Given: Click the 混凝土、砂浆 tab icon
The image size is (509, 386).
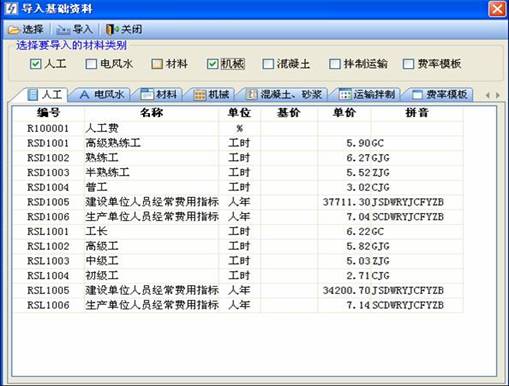Looking at the screenshot, I should click(x=251, y=95).
